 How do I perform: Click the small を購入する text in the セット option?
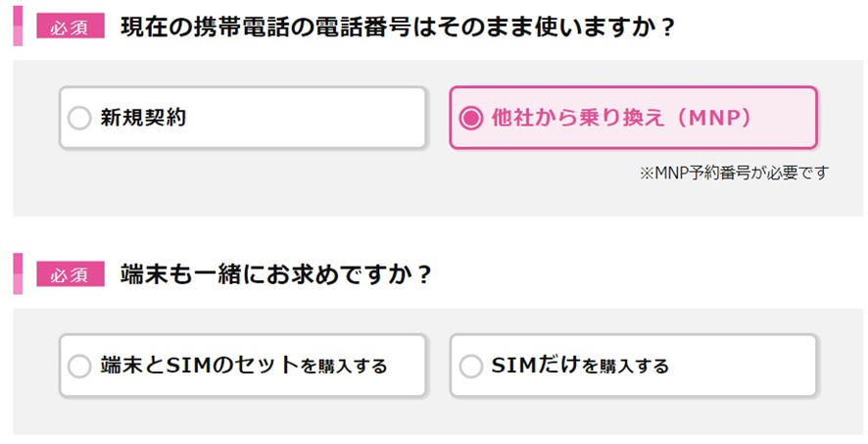pos(344,368)
